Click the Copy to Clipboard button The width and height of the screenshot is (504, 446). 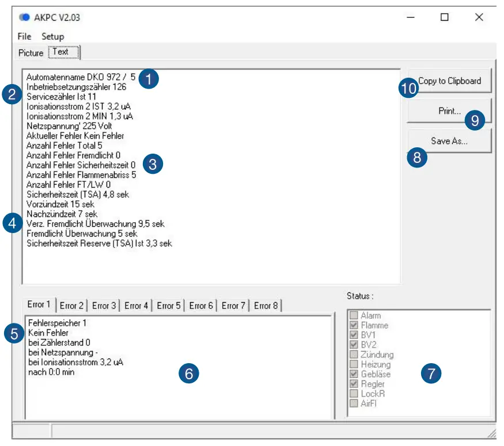[x=450, y=81]
